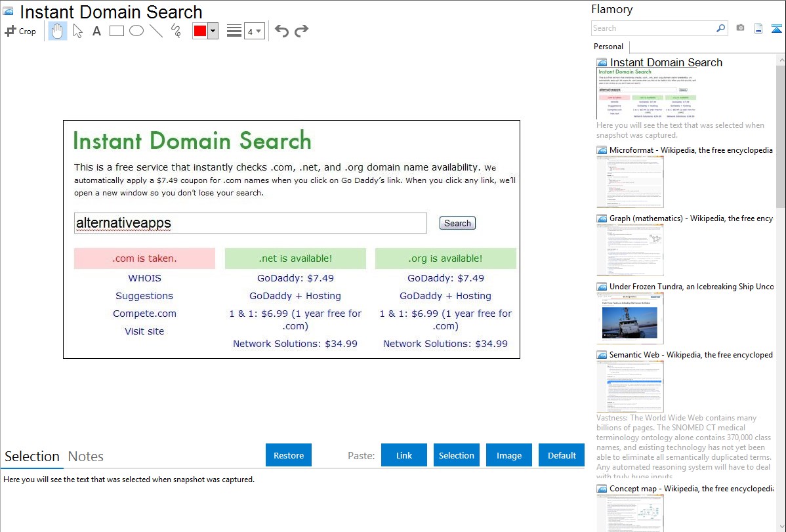The width and height of the screenshot is (786, 532).
Task: Redo the last undone edit
Action: [x=301, y=31]
